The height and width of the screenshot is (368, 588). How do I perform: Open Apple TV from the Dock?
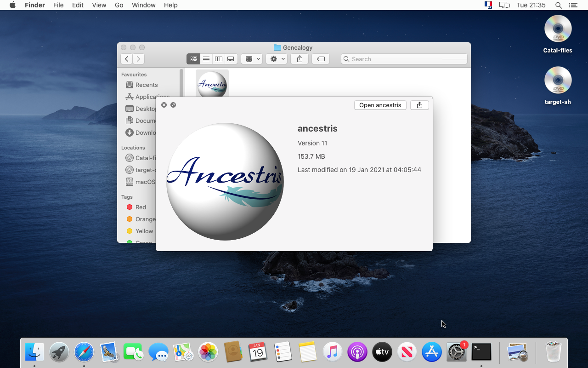[x=382, y=352]
